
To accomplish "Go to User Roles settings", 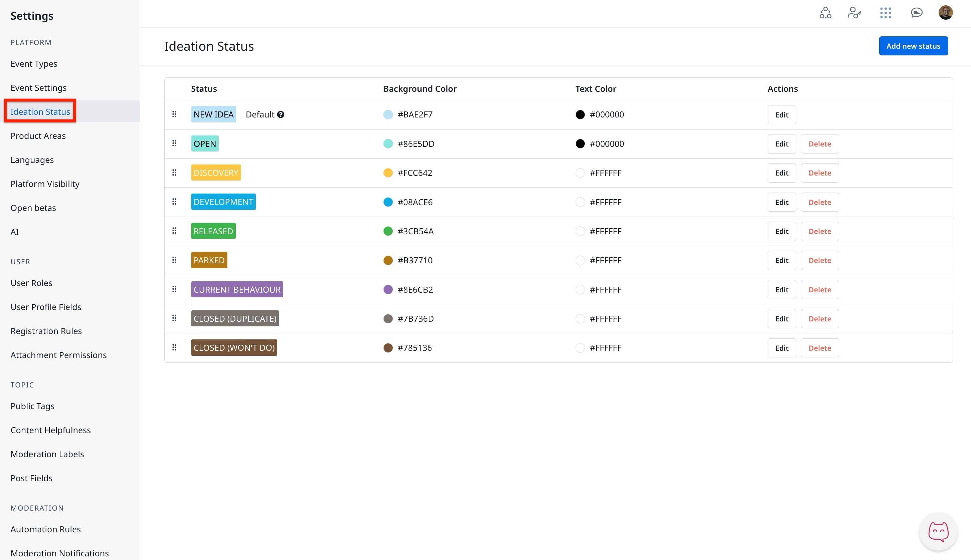I will (x=31, y=283).
